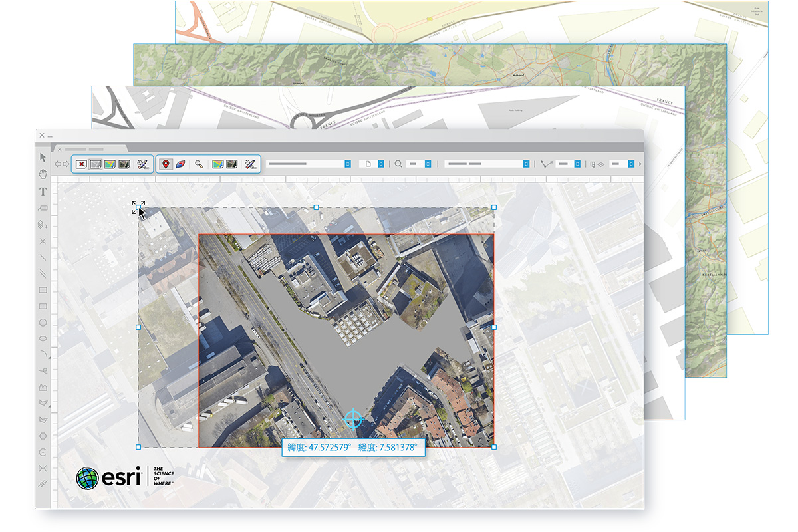Click satellite imagery icon in first group

pos(124,164)
